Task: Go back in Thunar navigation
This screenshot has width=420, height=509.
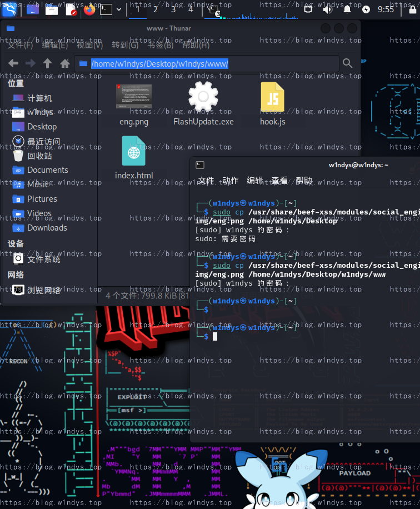Action: (13, 63)
